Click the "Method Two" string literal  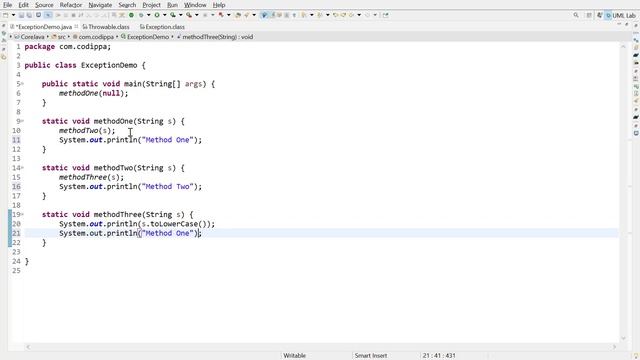tap(167, 187)
